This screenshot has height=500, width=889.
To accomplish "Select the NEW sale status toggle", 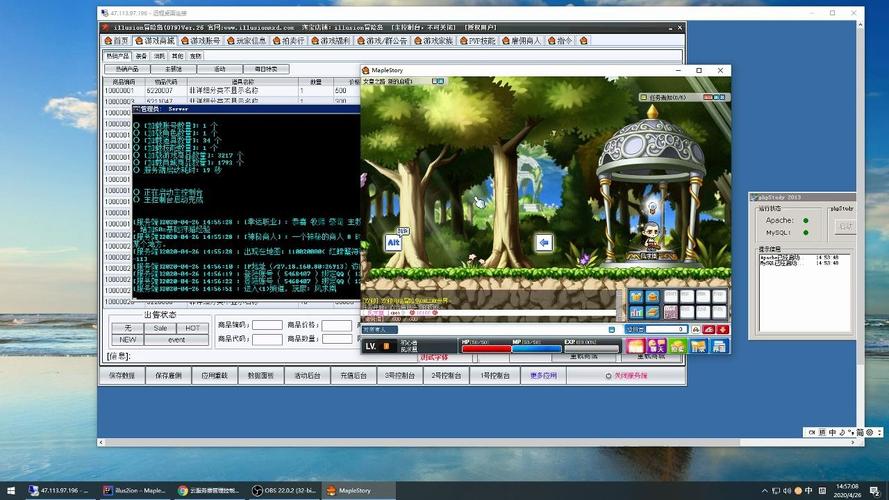I will coord(128,340).
